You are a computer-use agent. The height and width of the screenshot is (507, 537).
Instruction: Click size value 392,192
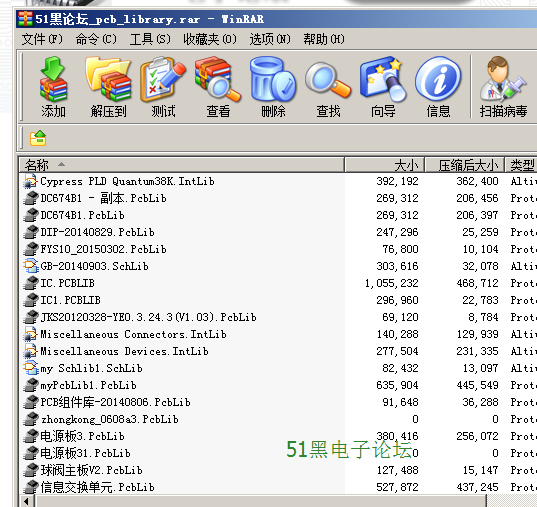397,181
